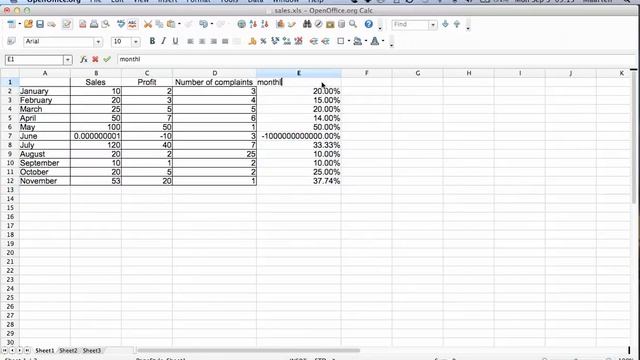This screenshot has height=360, width=640.
Task: Cancel the cell entry red X
Action: pyautogui.click(x=95, y=60)
